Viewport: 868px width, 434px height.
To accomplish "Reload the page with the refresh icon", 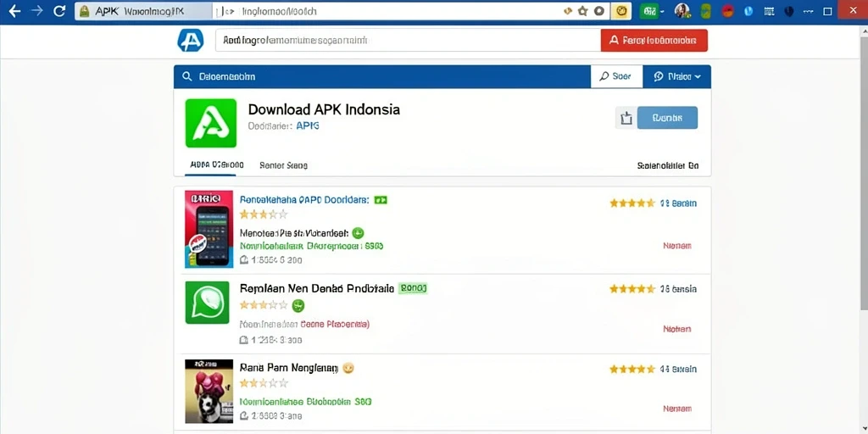I will [x=60, y=11].
